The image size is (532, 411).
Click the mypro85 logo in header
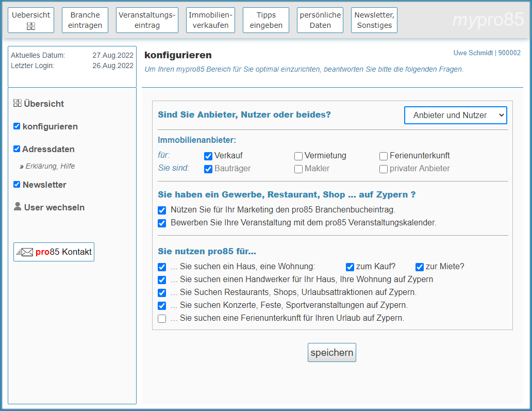click(488, 20)
